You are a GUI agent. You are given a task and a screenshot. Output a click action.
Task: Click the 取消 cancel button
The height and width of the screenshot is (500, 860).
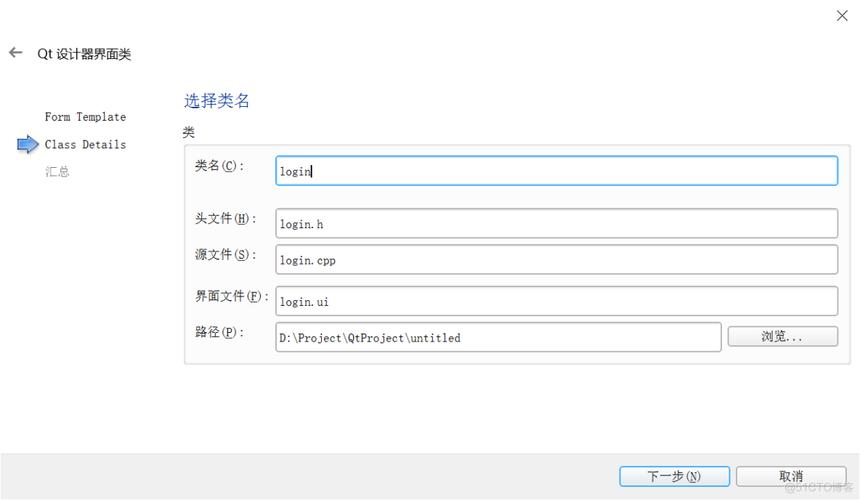[x=790, y=477]
